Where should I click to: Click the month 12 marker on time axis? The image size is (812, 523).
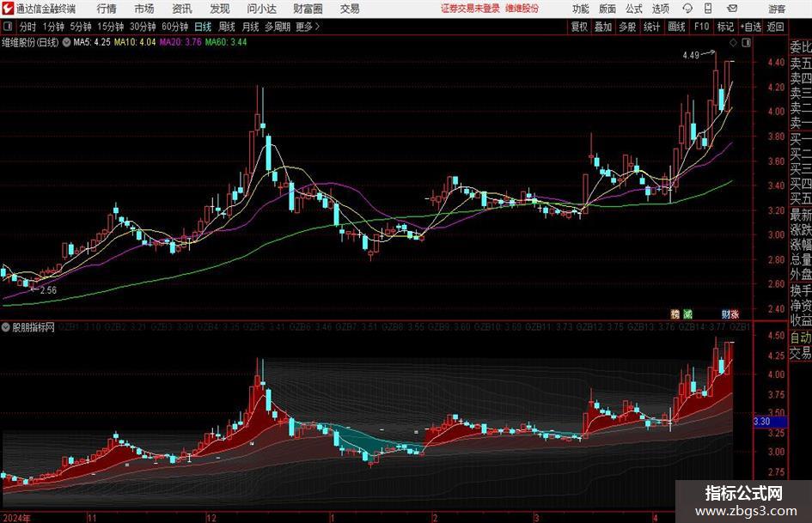[211, 518]
